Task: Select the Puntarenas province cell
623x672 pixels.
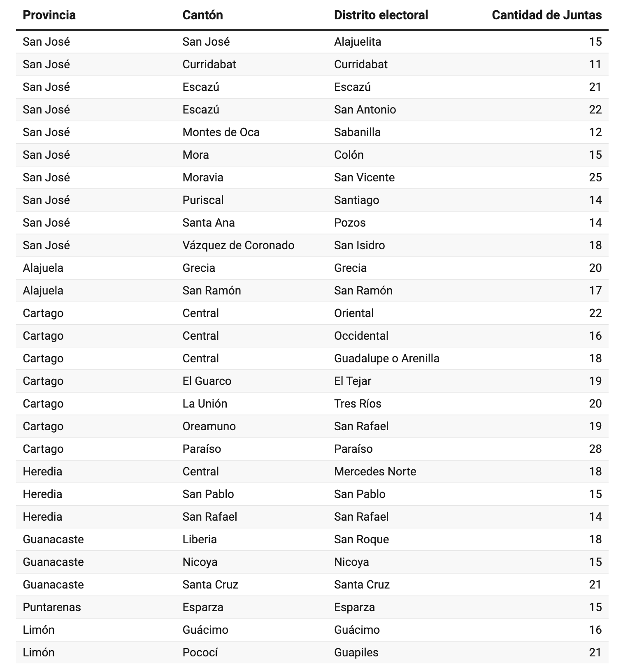Action: click(52, 607)
